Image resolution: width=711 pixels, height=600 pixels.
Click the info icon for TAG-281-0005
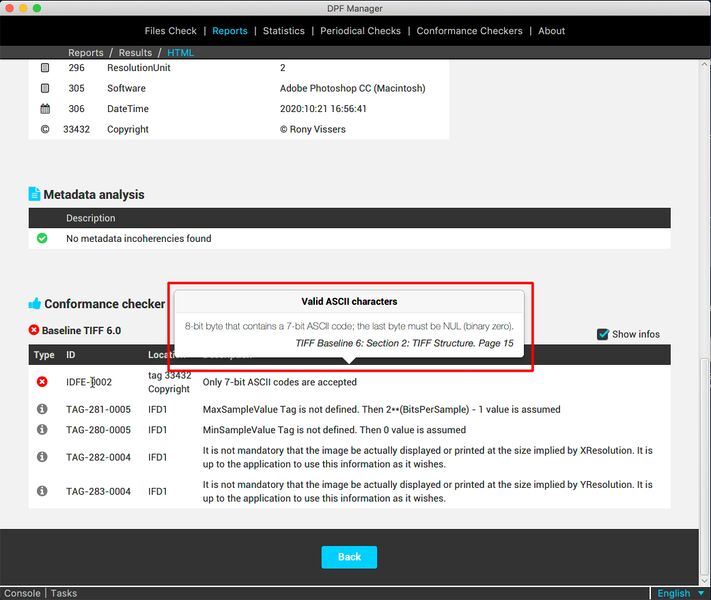pyautogui.click(x=42, y=409)
